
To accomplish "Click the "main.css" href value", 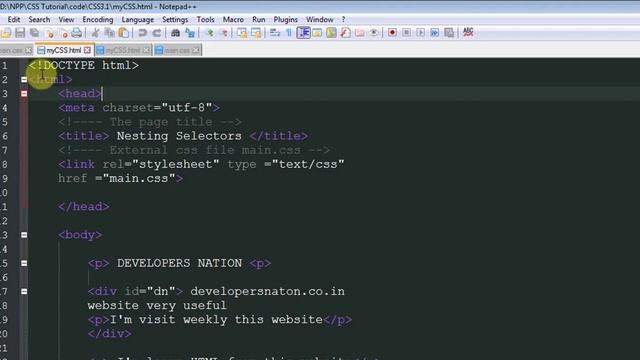I will point(139,178).
